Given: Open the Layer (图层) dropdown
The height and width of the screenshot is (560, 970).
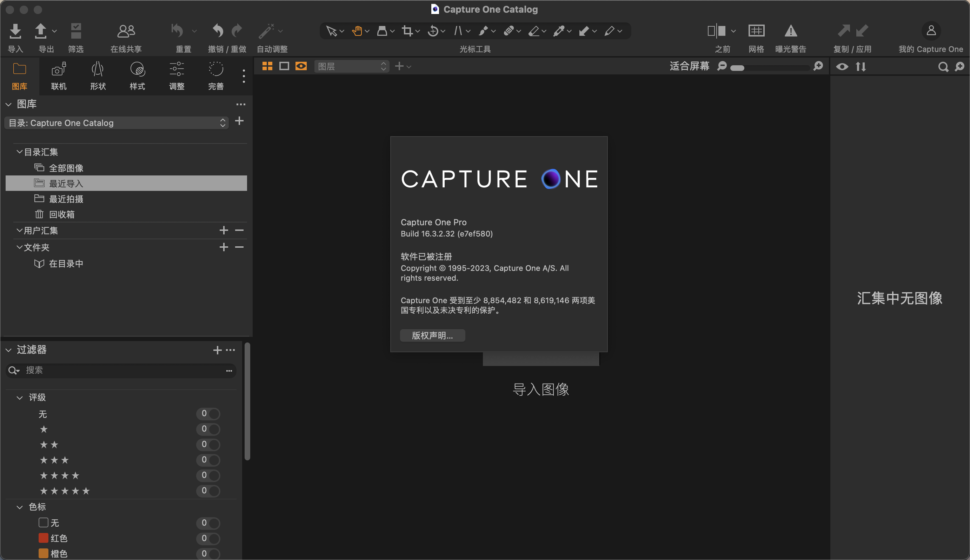Looking at the screenshot, I should [x=352, y=67].
